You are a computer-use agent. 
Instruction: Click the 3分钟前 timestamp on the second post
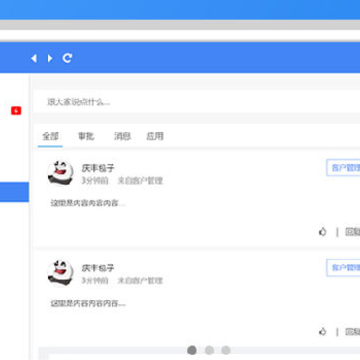95,281
